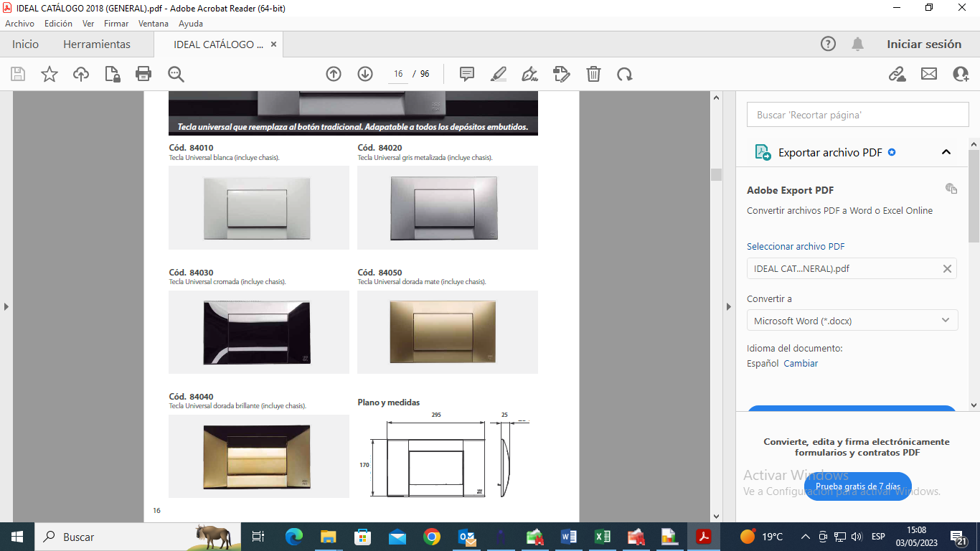
Task: Open the Firmar menu
Action: click(116, 24)
